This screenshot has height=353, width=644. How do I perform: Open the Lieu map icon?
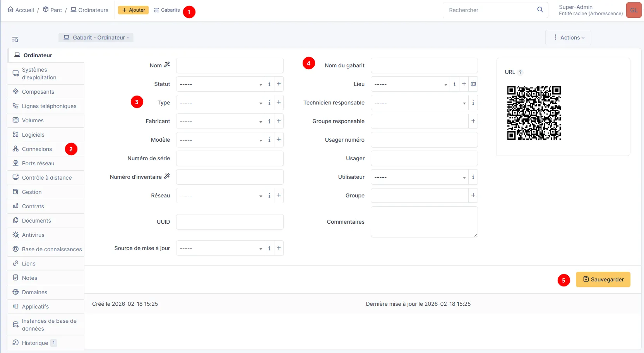(x=473, y=84)
